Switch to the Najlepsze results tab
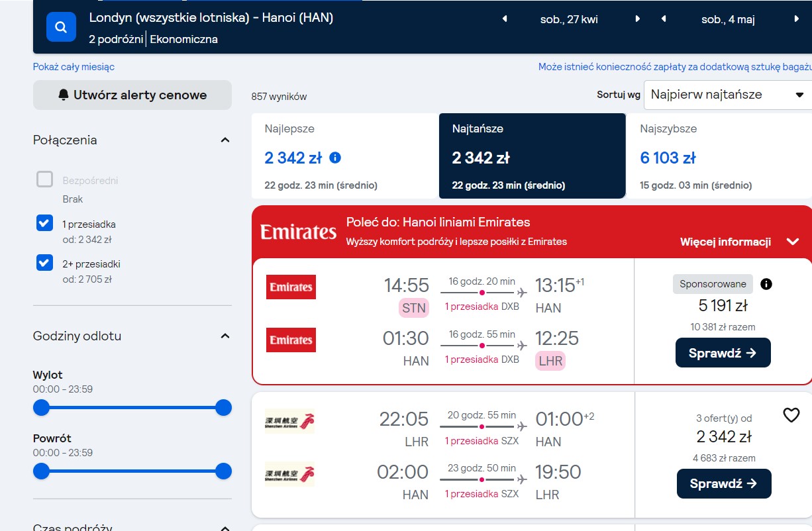This screenshot has height=531, width=812. (345, 156)
